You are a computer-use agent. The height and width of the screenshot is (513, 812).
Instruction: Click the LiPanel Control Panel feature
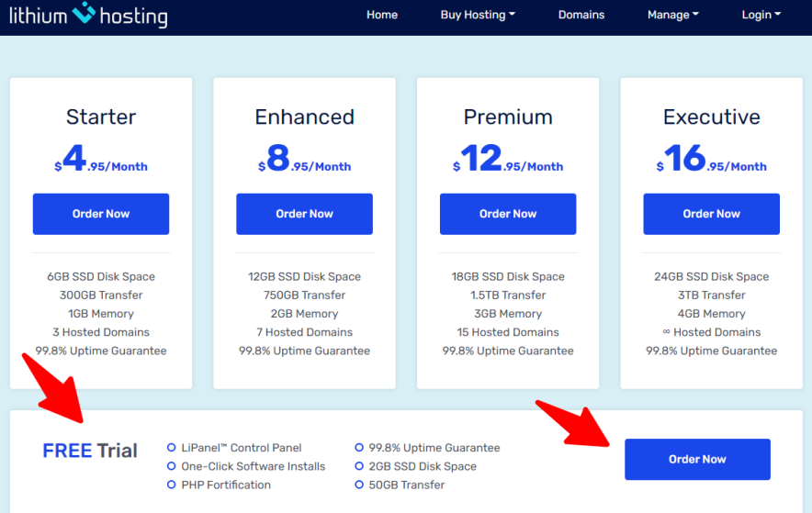(x=242, y=448)
